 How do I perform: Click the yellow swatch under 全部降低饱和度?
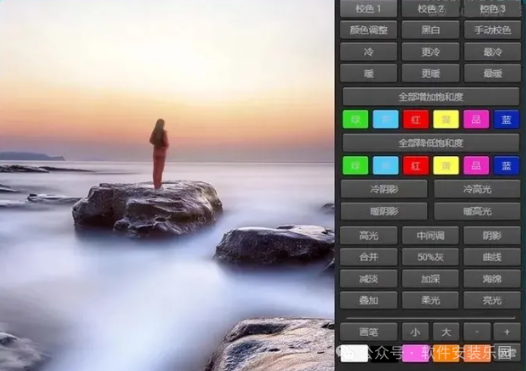click(446, 165)
